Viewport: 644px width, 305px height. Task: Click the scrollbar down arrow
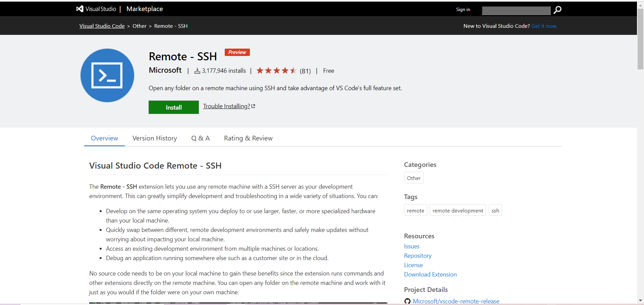click(640, 301)
